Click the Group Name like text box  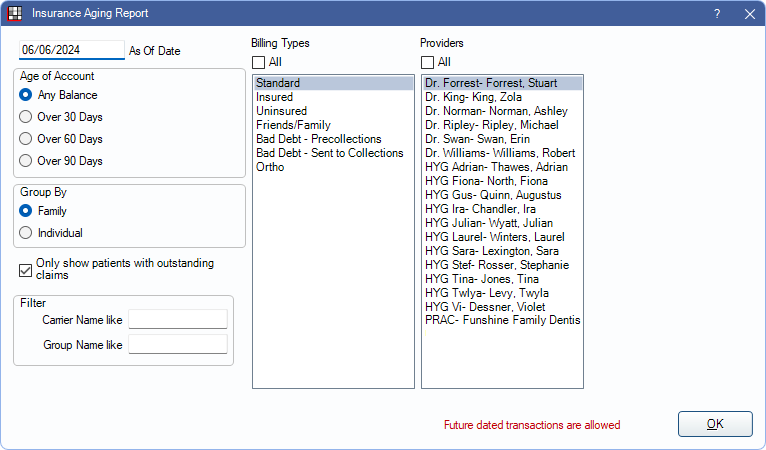point(178,344)
